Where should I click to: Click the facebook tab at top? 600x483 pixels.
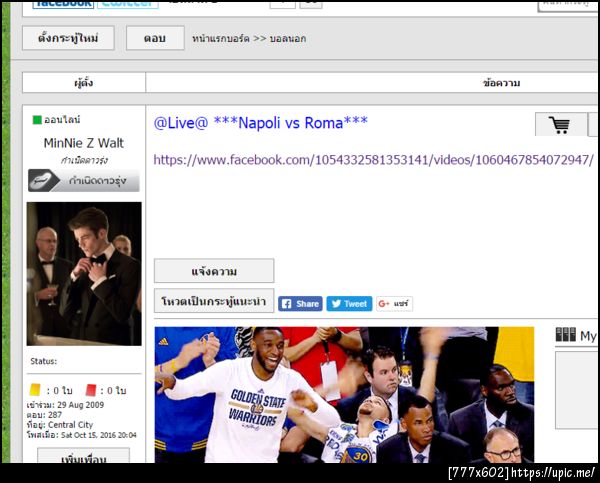63,4
